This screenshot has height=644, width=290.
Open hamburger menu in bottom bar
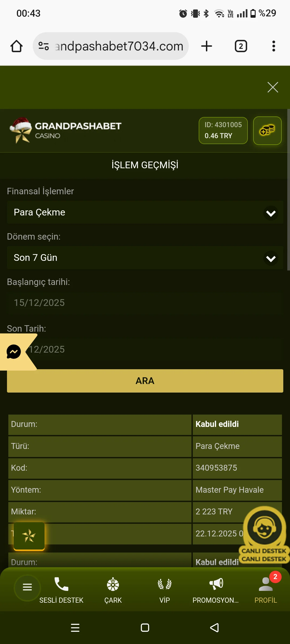27,587
